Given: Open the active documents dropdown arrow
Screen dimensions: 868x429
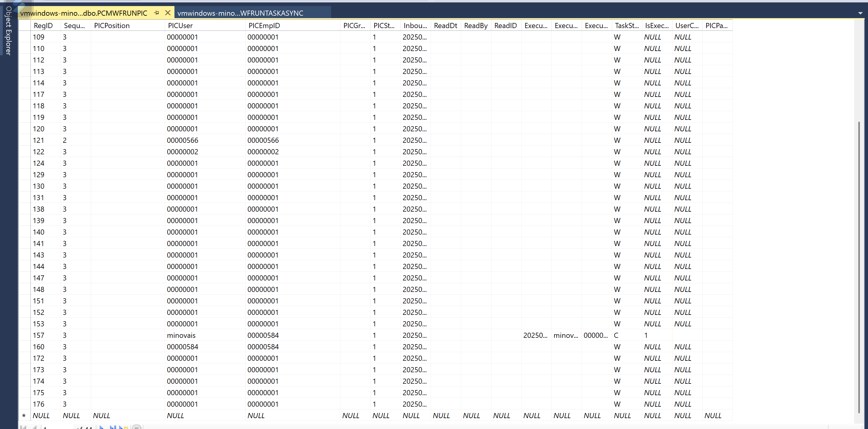Looking at the screenshot, I should [x=860, y=13].
